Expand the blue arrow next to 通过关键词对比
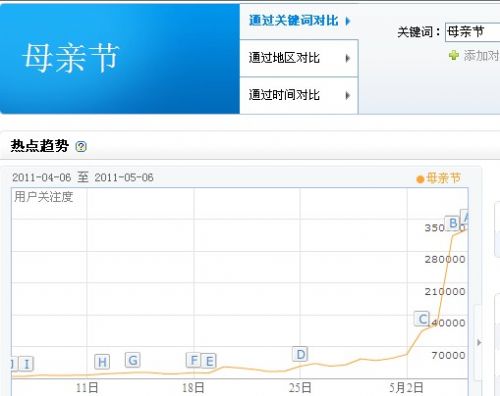500x396 pixels. pyautogui.click(x=348, y=21)
